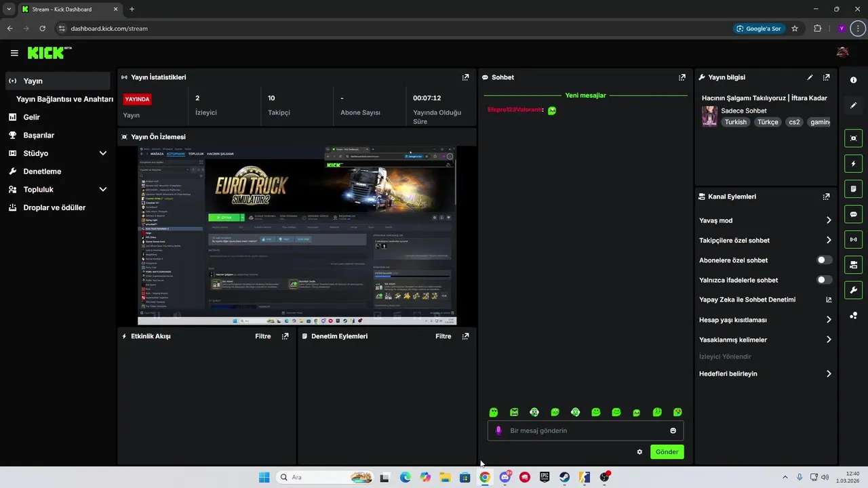Open the Windows Start menu
The width and height of the screenshot is (868, 488).
[264, 477]
